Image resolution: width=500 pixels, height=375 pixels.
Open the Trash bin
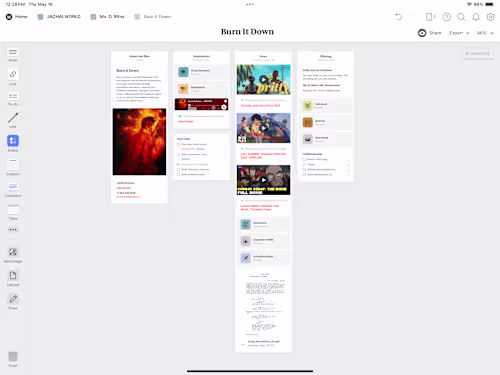click(13, 359)
